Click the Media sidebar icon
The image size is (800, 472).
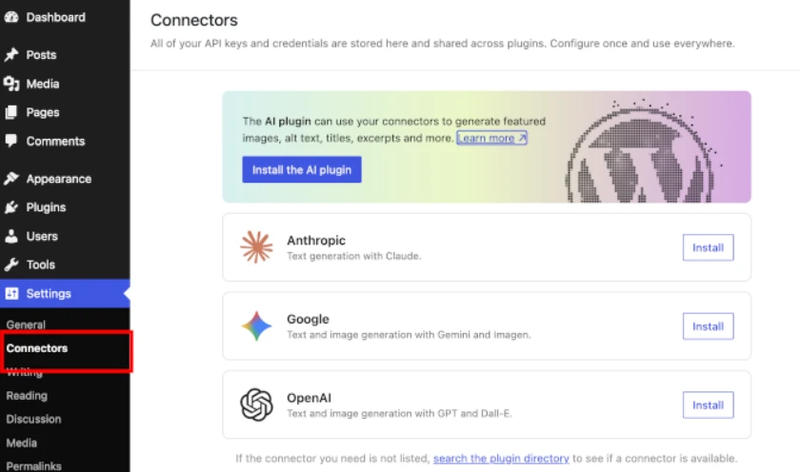pos(11,84)
